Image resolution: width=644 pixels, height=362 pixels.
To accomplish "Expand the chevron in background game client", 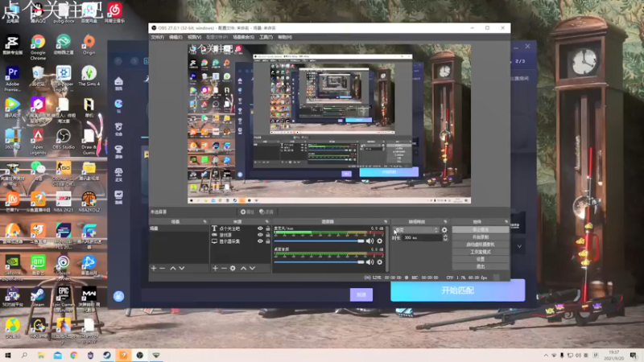I will click(x=519, y=246).
